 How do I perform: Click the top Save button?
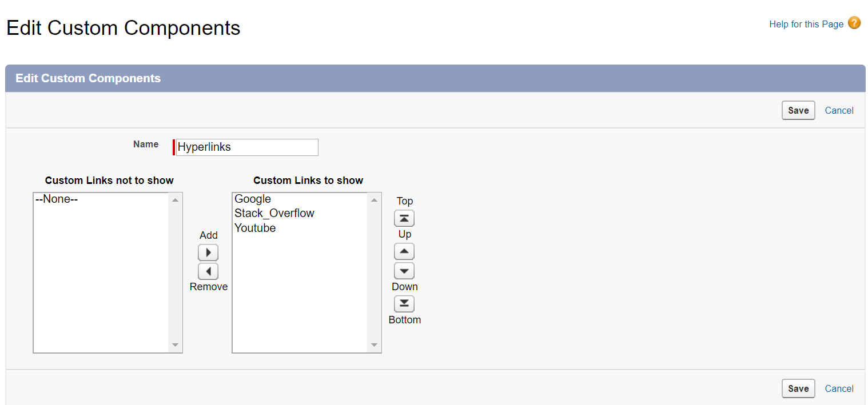(798, 110)
